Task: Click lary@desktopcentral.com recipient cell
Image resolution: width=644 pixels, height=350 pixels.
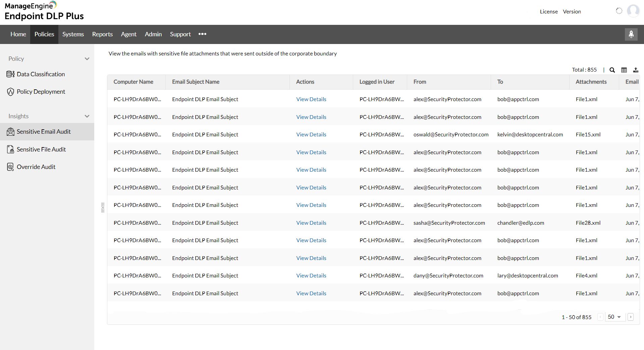Action: point(528,276)
